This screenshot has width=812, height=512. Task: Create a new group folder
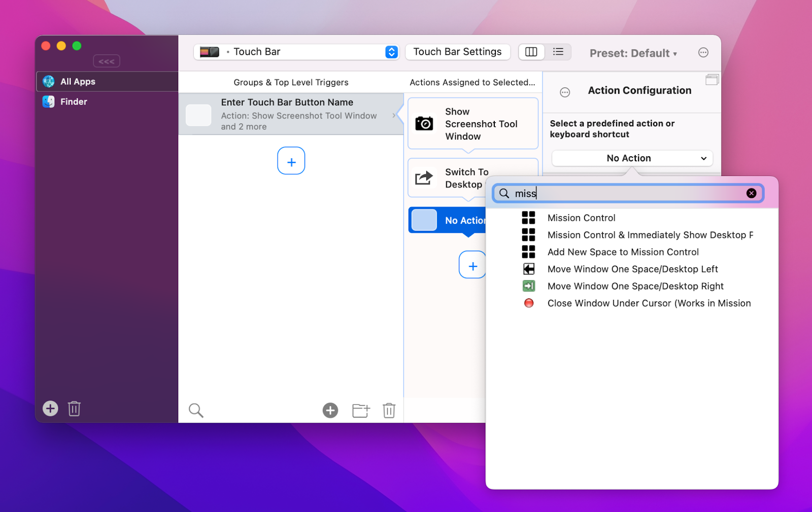tap(361, 411)
